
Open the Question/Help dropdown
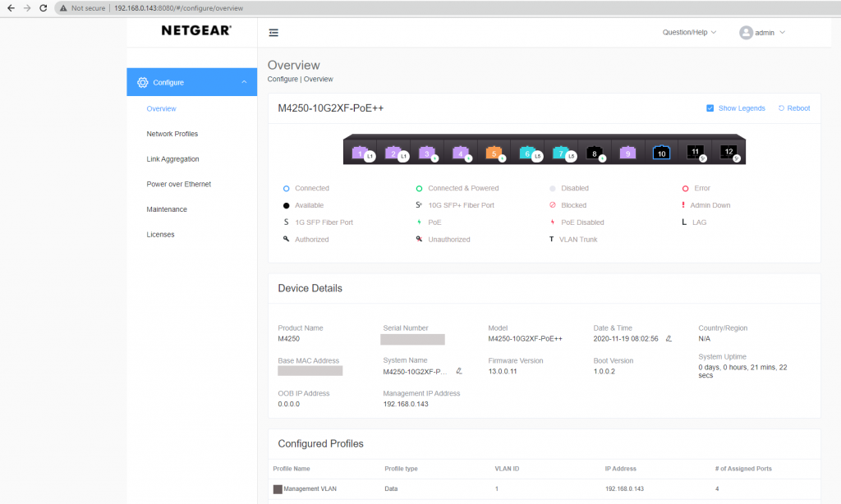tap(688, 32)
